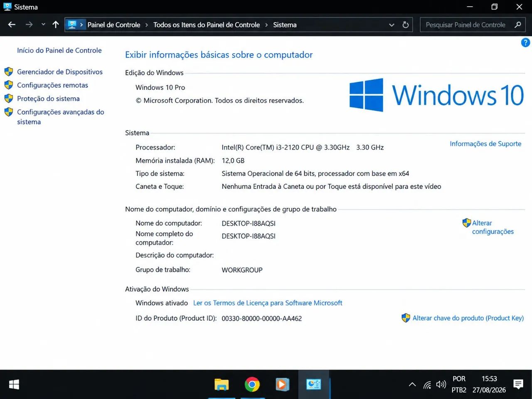
Task: Click the shield icon beside Configurações avançadas
Action: 9,112
